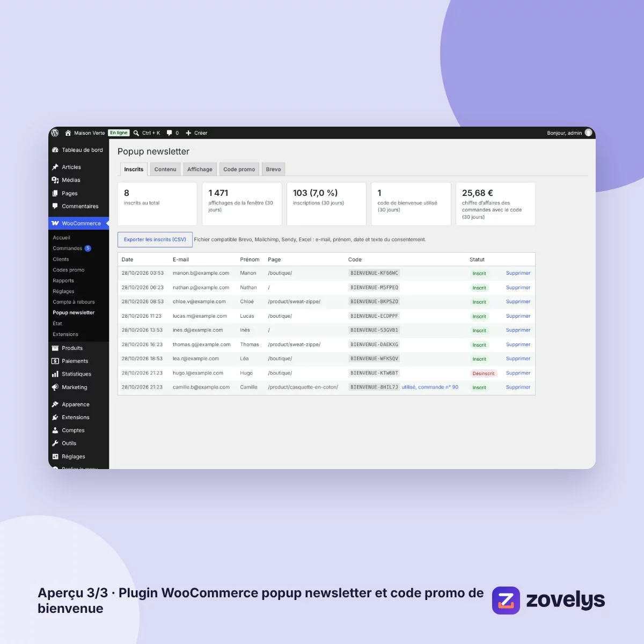Open the admin avatar at top right
This screenshot has width=644, height=644.
[x=589, y=133]
